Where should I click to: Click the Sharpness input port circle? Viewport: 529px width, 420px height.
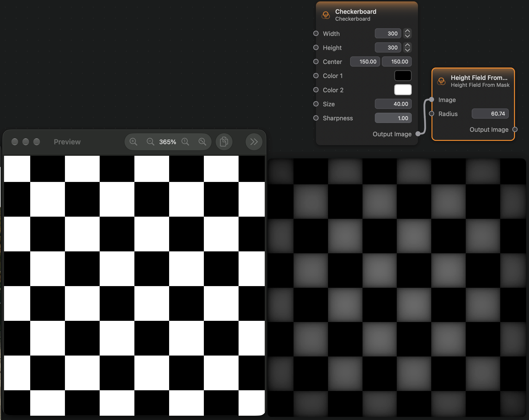316,118
